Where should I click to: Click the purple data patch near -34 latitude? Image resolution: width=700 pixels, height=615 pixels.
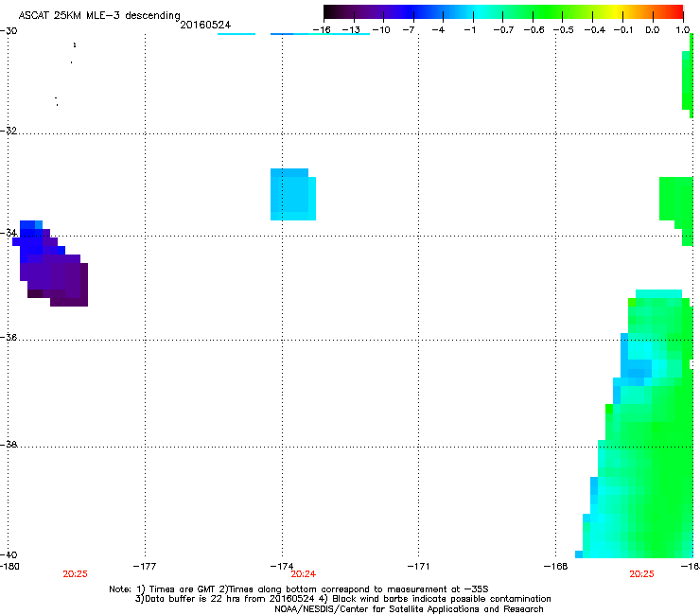pyautogui.click(x=50, y=264)
